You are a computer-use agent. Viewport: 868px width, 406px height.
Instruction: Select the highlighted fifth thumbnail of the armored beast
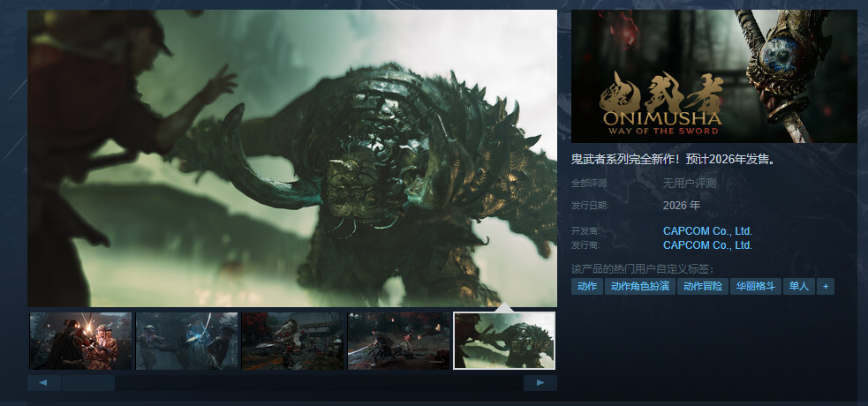coord(504,341)
